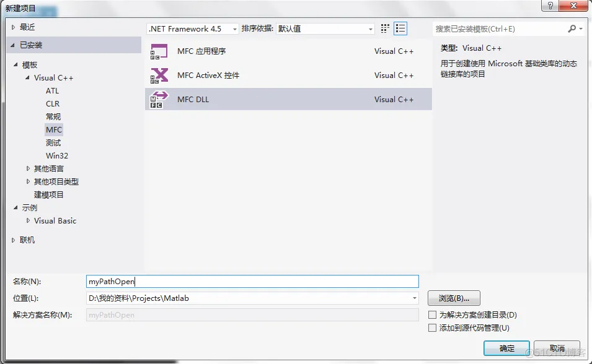The image size is (592, 364).
Task: Select MFC in template tree
Action: [x=53, y=130]
